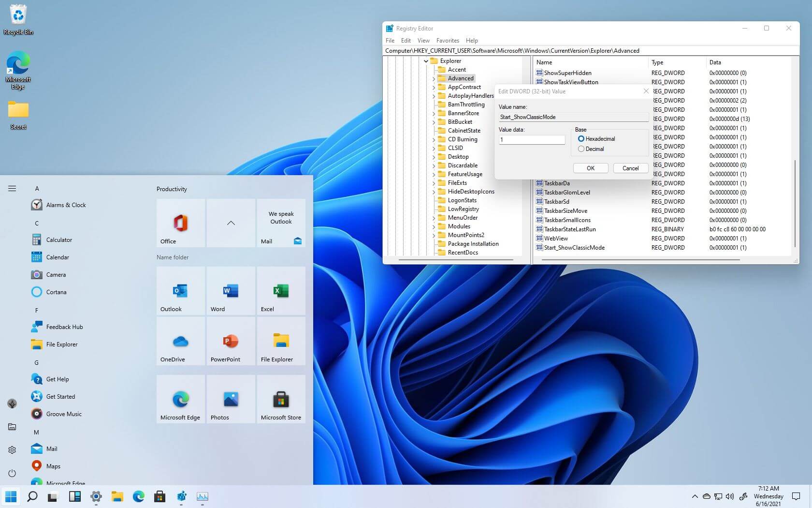Open Alarms & Clock from app list

pyautogui.click(x=58, y=205)
